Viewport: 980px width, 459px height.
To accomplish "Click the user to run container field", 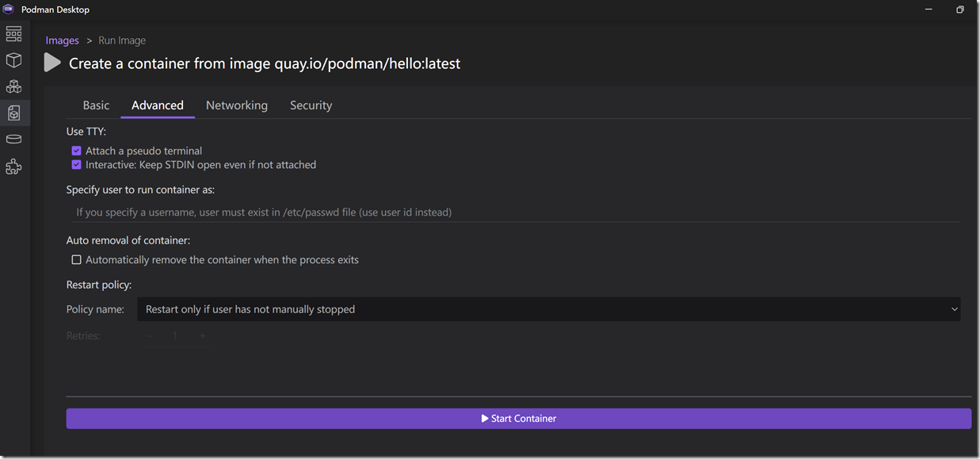I will (513, 212).
